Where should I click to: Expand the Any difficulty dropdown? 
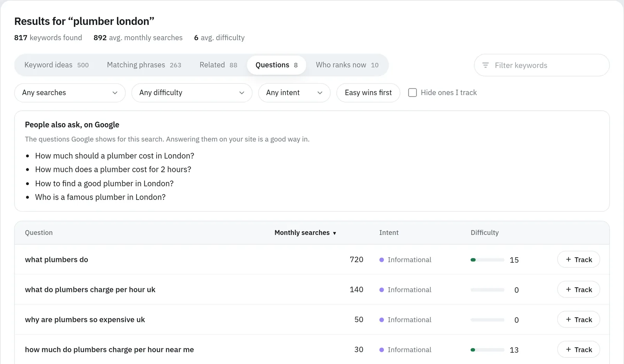point(192,93)
